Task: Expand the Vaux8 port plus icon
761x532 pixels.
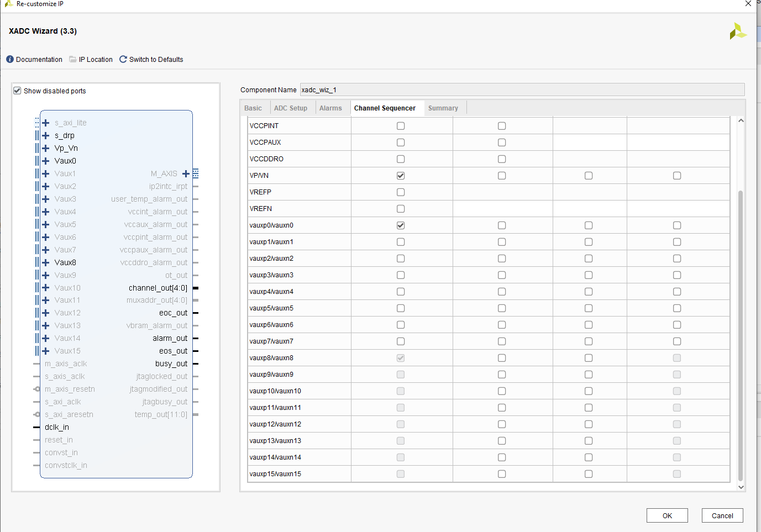Action: point(46,262)
